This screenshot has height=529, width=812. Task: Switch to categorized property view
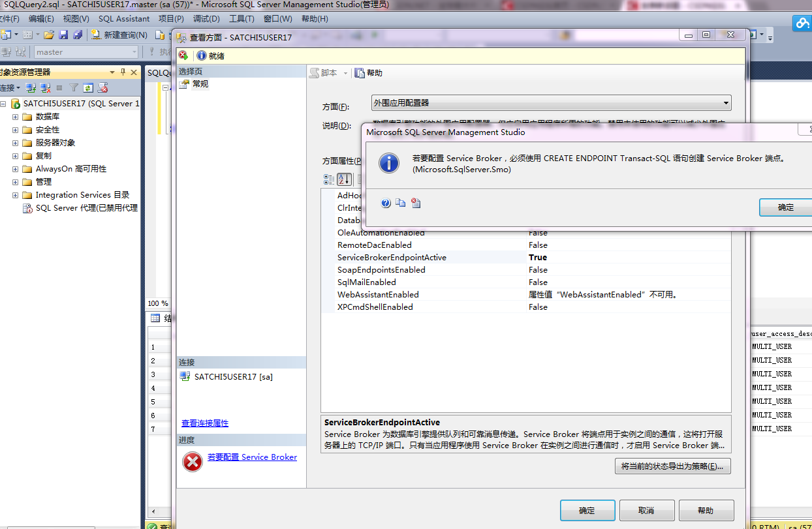tap(330, 179)
